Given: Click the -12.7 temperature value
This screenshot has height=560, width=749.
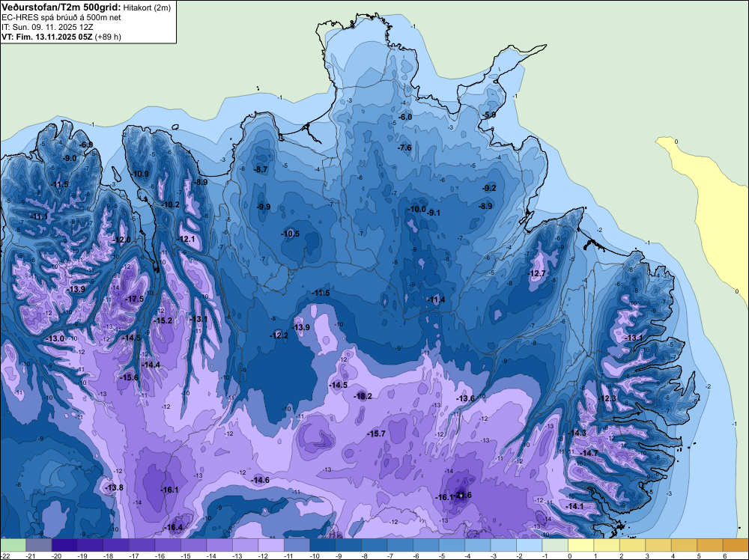Looking at the screenshot, I should pos(536,273).
